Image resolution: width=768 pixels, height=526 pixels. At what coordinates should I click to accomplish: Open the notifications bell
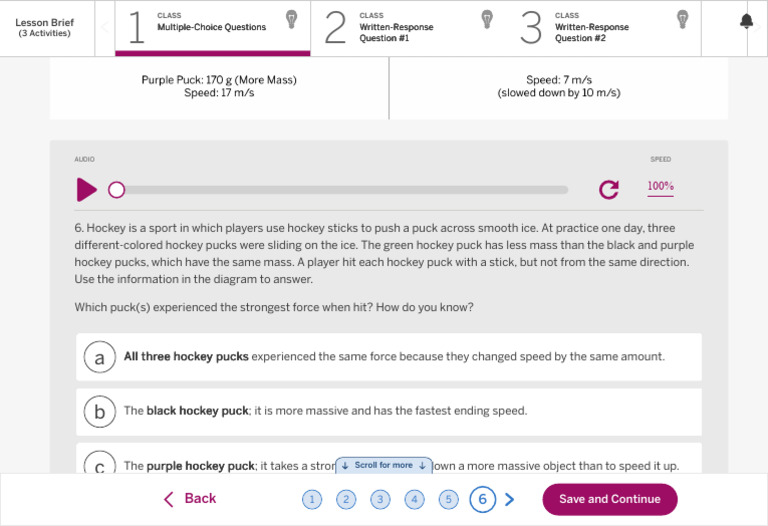click(x=746, y=22)
